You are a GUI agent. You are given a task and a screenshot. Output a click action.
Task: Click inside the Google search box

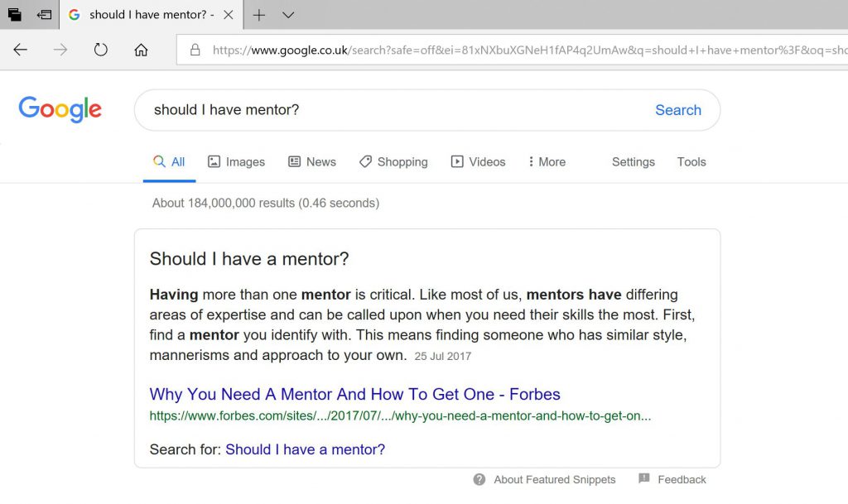(389, 110)
